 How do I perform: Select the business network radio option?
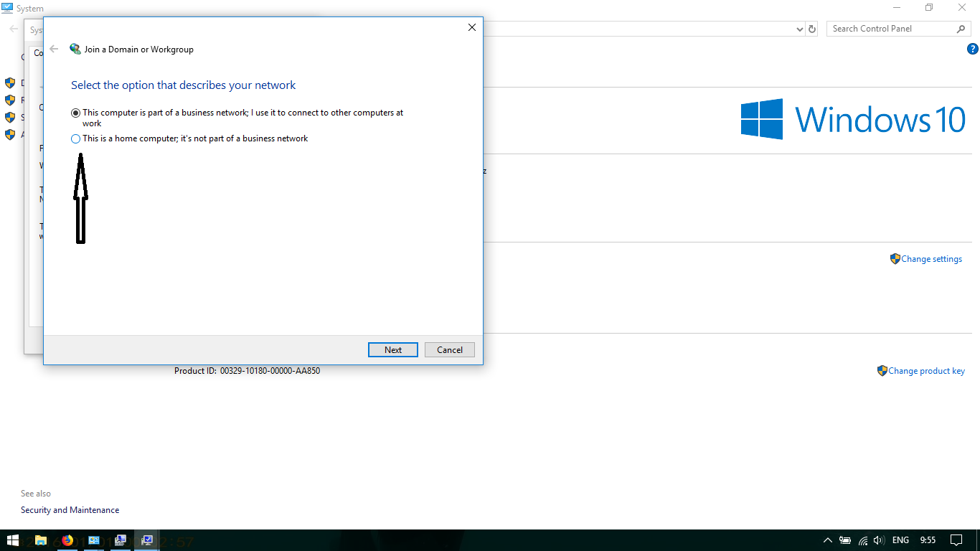pos(75,113)
